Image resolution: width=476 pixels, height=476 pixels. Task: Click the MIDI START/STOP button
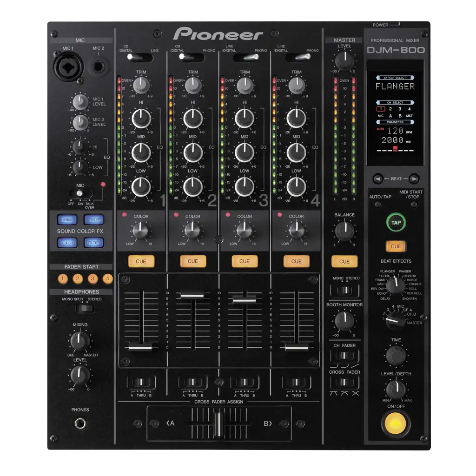point(414,205)
